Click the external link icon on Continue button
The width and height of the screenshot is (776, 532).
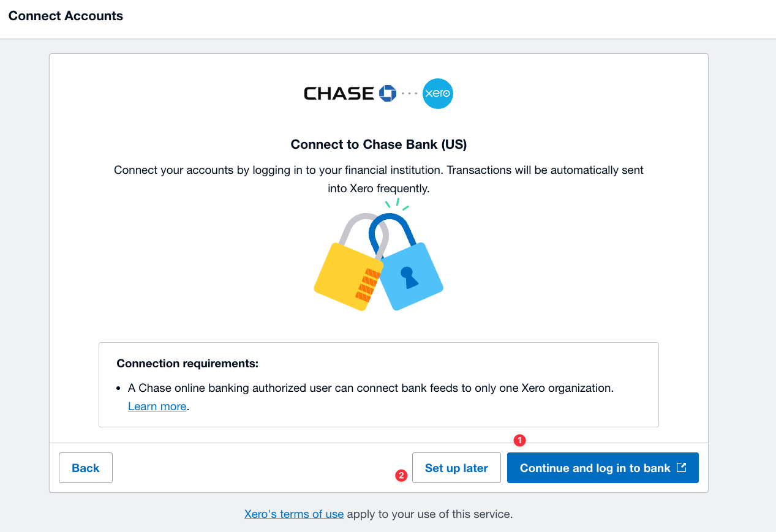[681, 467]
